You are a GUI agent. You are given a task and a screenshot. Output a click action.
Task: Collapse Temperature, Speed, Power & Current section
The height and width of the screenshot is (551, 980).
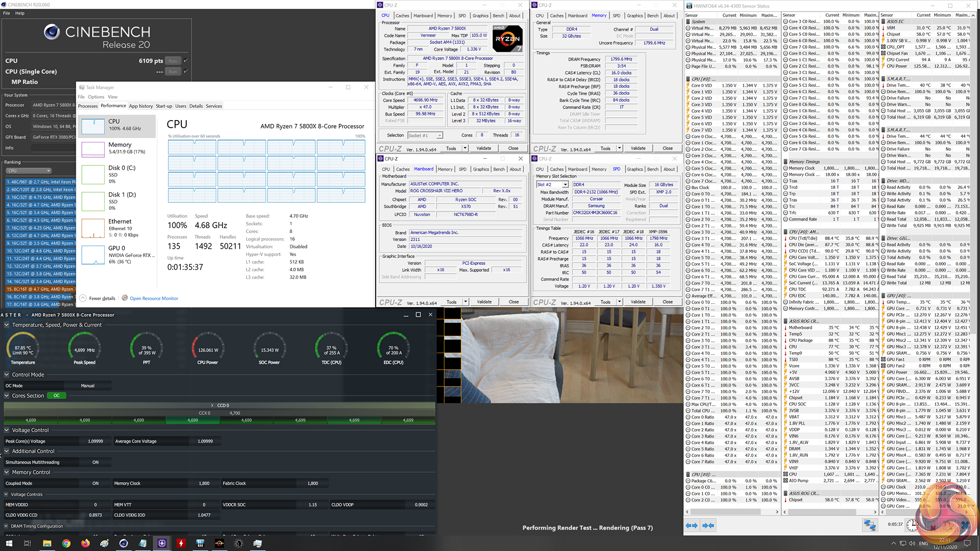(x=7, y=325)
